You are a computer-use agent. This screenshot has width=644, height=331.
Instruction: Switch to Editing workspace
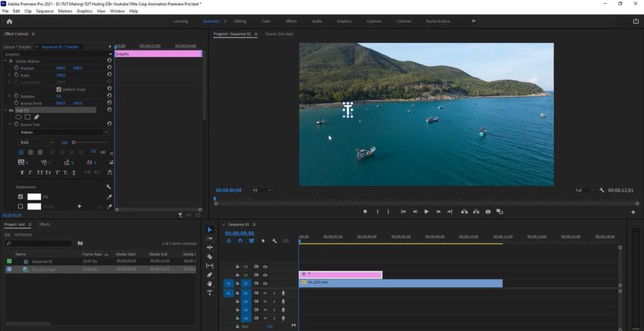[240, 21]
